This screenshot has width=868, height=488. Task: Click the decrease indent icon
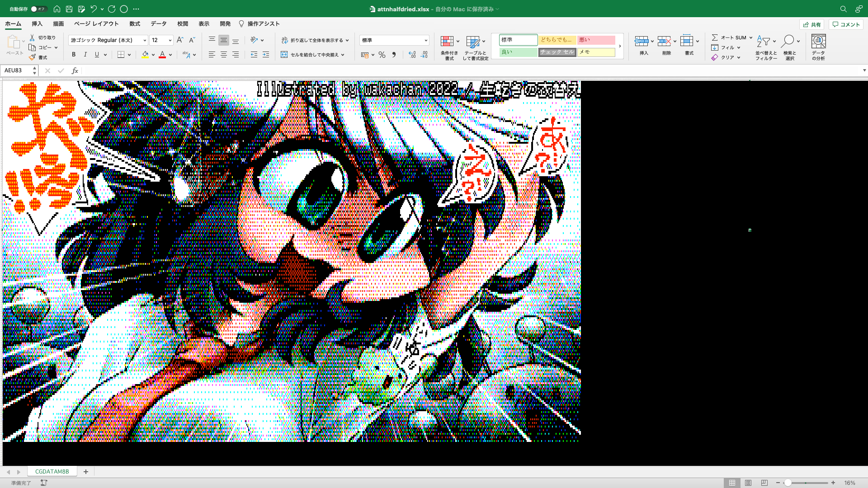click(x=254, y=55)
